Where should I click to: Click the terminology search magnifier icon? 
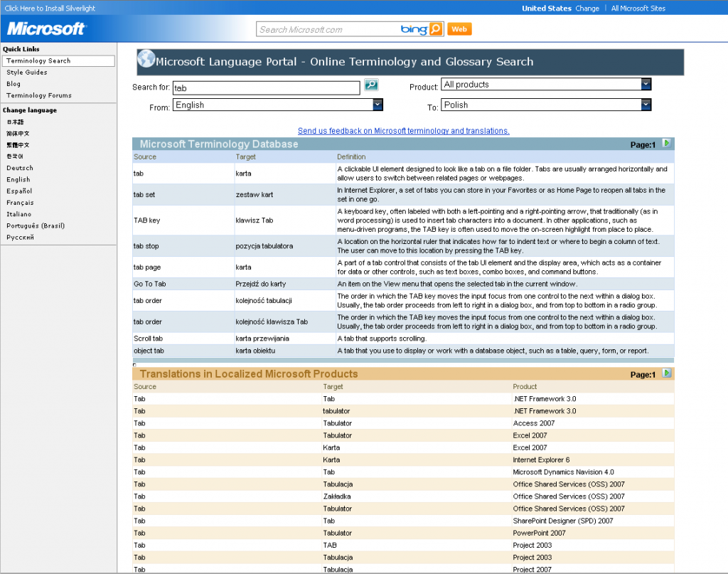pos(371,85)
